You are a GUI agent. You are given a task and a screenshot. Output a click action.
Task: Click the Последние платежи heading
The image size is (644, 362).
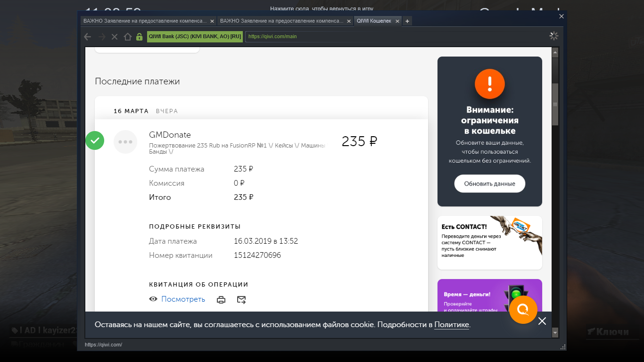(137, 81)
